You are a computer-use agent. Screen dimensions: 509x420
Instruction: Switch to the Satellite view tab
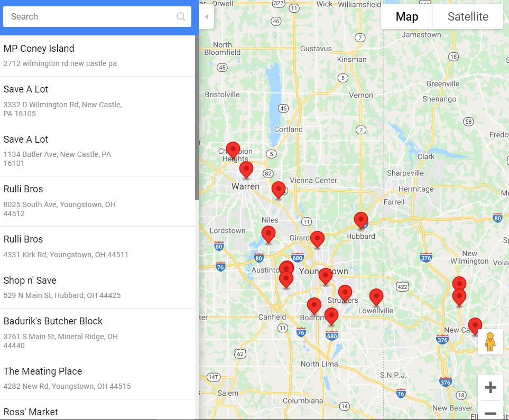tap(468, 16)
